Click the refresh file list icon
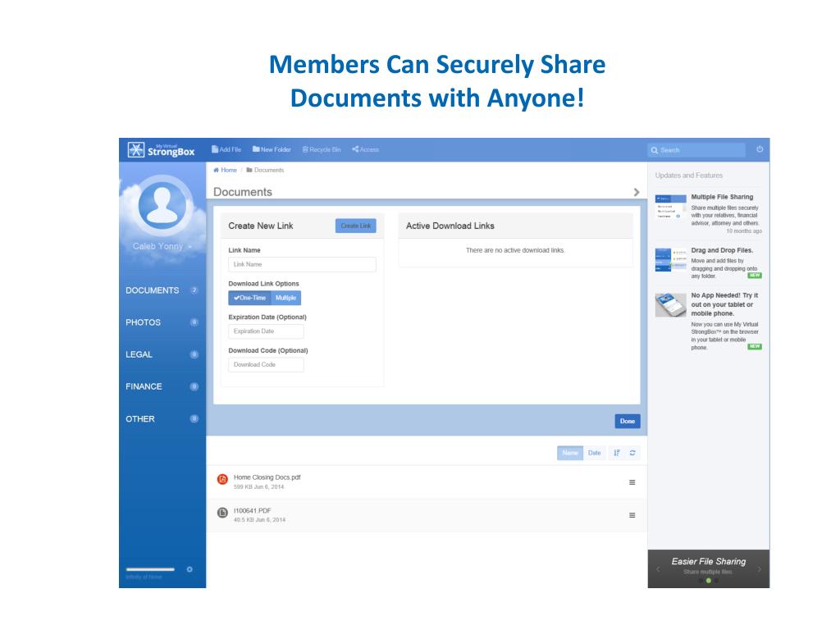The image size is (840, 630). 632,453
